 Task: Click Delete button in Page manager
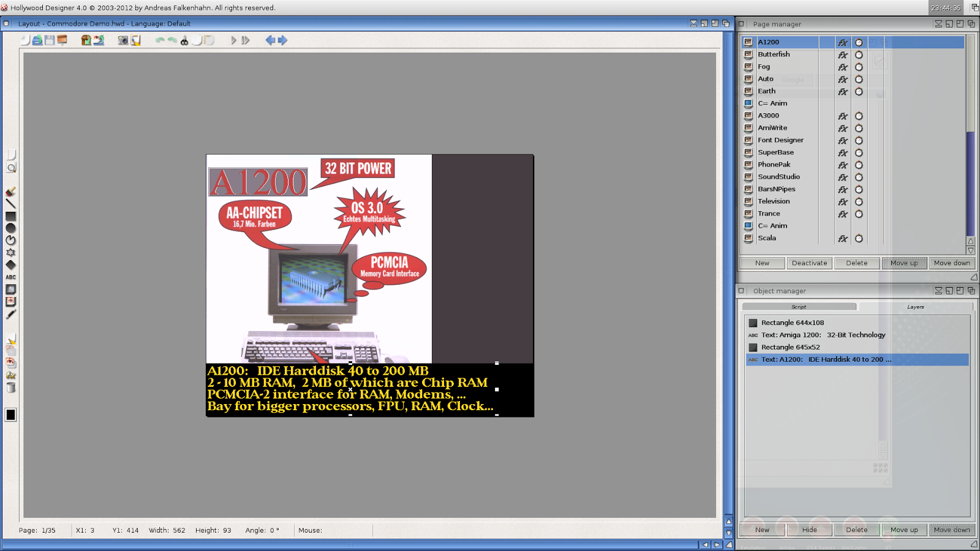coord(857,263)
